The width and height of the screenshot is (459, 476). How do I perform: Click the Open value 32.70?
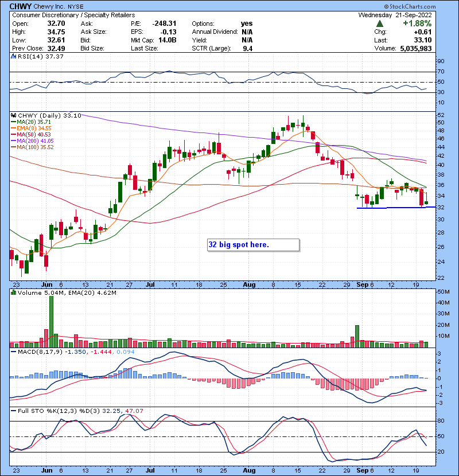[x=56, y=24]
